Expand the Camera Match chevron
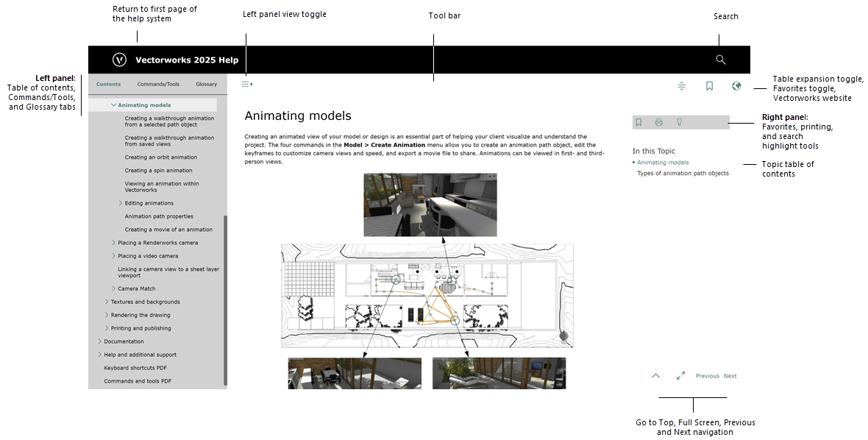 tap(113, 288)
